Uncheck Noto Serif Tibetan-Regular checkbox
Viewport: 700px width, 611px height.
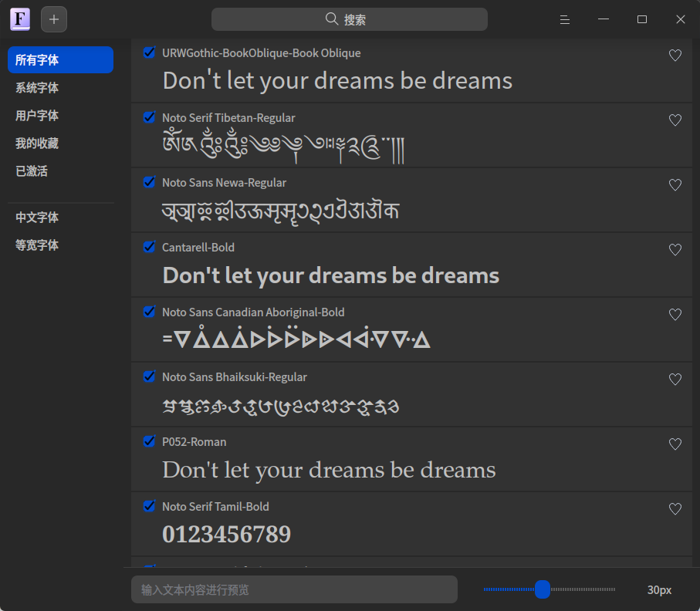click(x=149, y=117)
